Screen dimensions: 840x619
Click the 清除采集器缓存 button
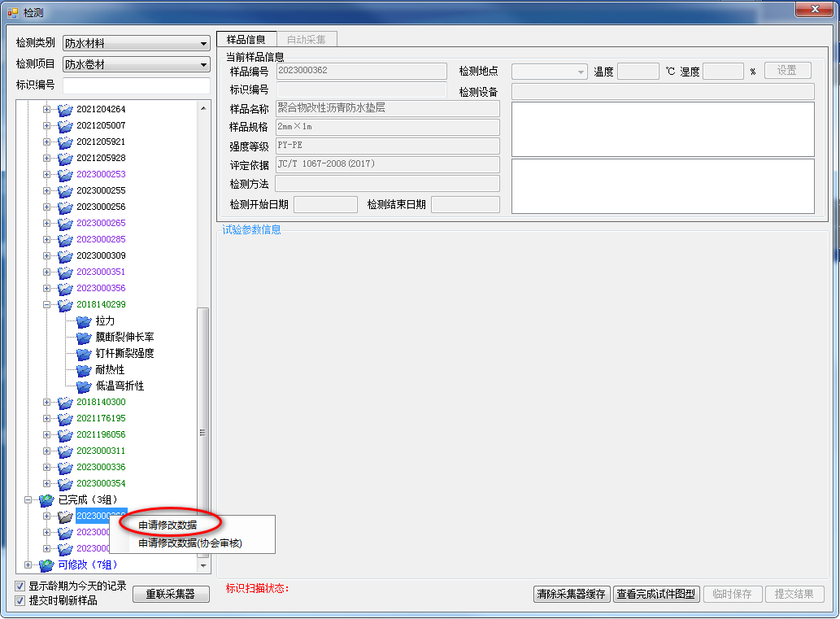571,594
